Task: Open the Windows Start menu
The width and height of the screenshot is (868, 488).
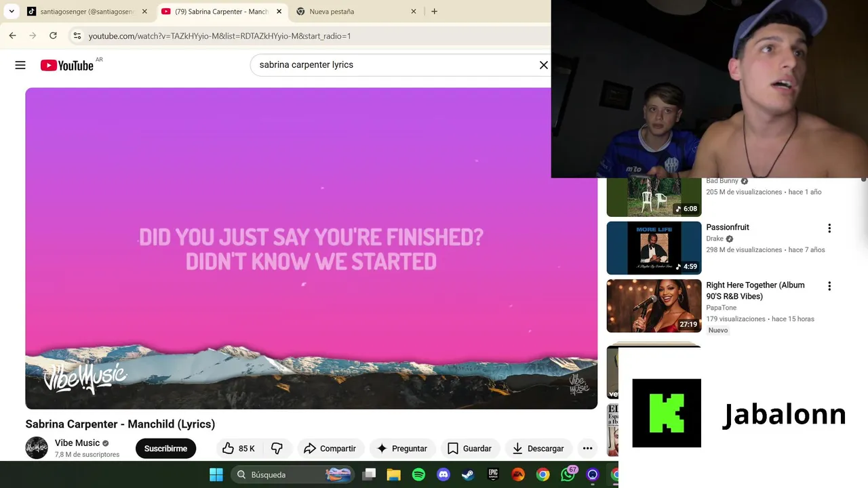Action: 216,474
